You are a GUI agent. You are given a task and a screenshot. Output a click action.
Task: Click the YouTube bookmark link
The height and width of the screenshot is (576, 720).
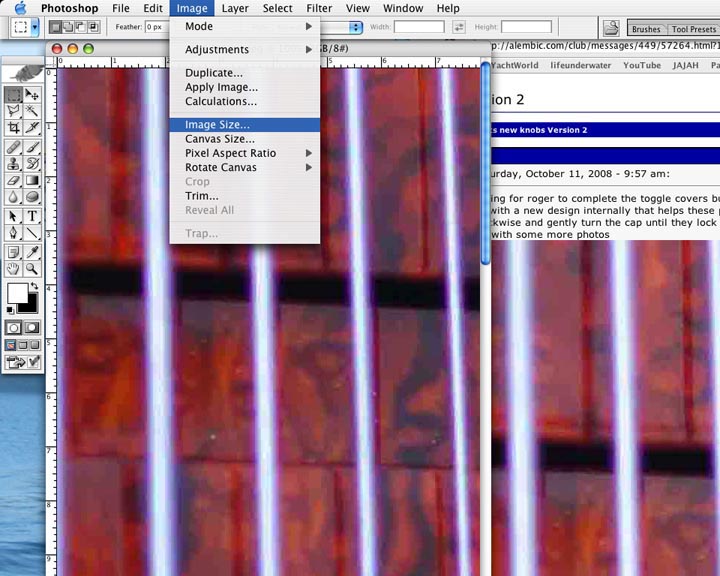pyautogui.click(x=641, y=65)
